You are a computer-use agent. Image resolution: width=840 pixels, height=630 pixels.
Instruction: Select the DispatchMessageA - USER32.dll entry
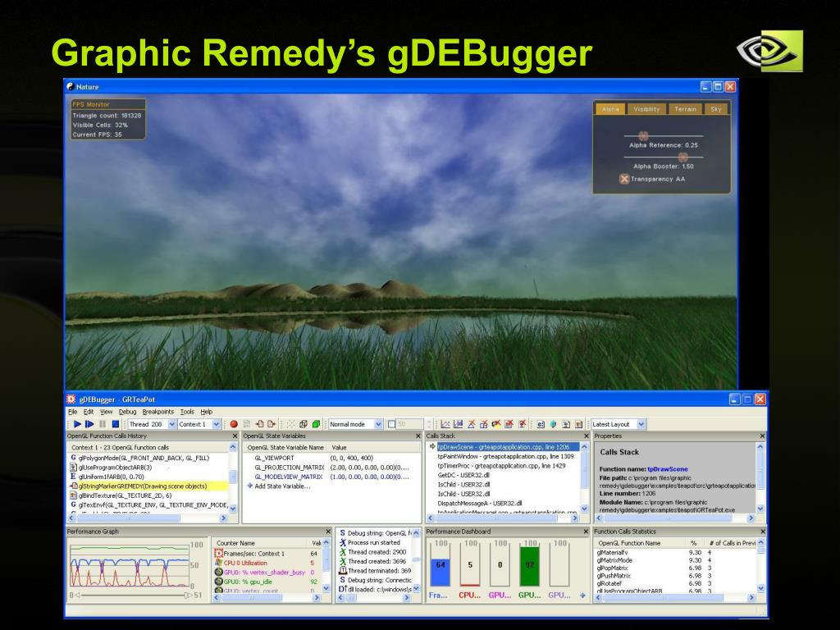pos(479,504)
